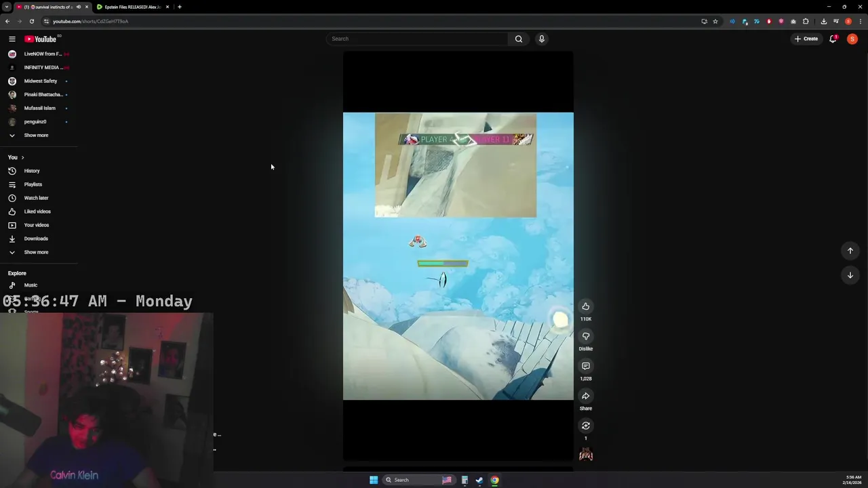Click the Create button
Viewport: 868px width, 488px height.
coord(806,39)
